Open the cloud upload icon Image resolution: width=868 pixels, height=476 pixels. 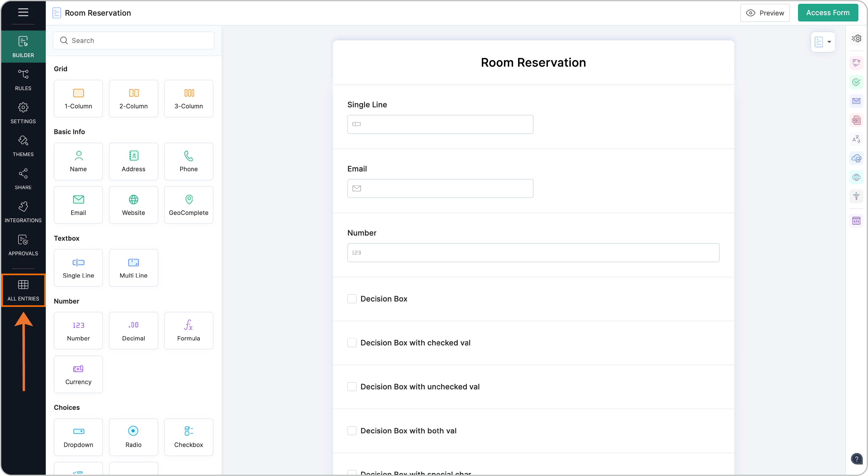click(x=856, y=158)
